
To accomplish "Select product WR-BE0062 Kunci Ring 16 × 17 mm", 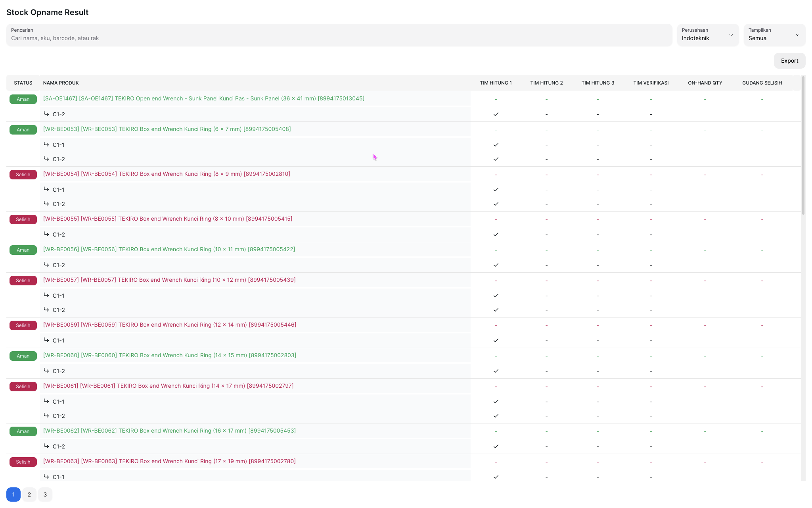I will (169, 431).
